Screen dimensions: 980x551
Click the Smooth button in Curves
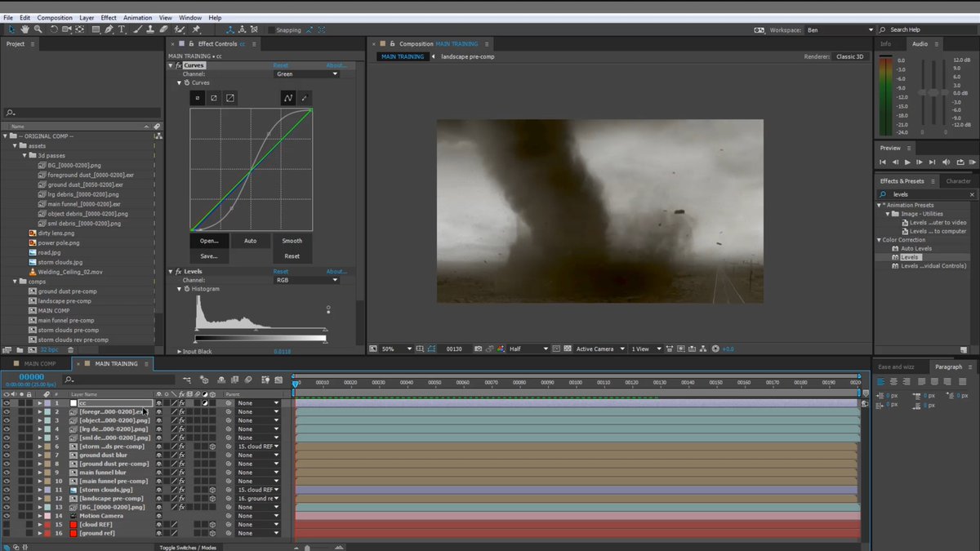(292, 241)
